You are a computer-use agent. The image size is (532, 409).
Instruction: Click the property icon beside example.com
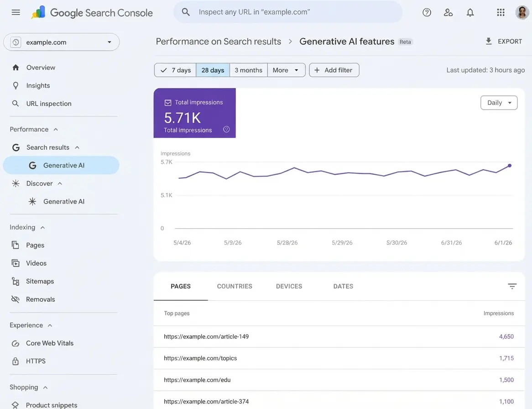point(16,42)
